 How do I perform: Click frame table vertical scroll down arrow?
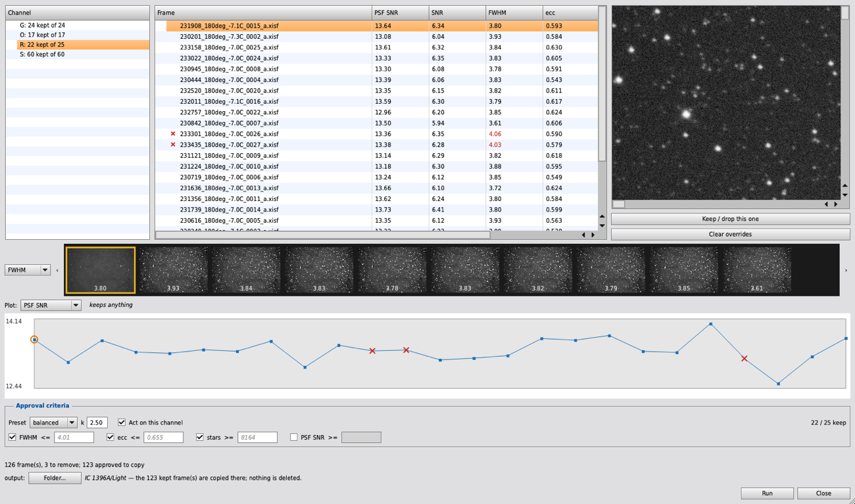pyautogui.click(x=602, y=225)
